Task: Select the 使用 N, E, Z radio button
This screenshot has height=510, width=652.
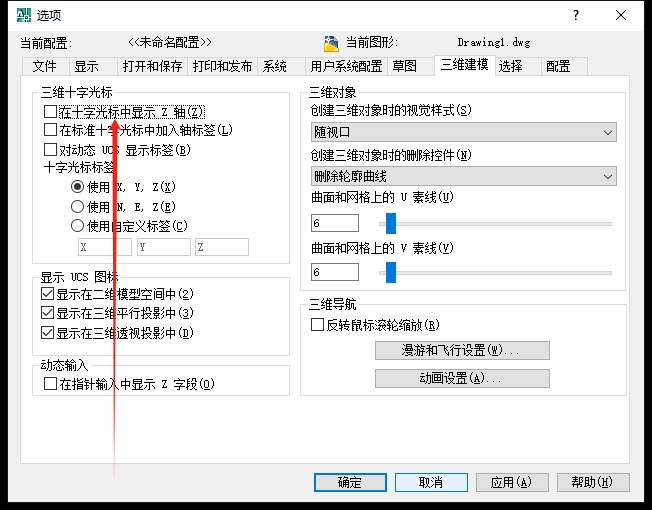Action: click(x=77, y=207)
